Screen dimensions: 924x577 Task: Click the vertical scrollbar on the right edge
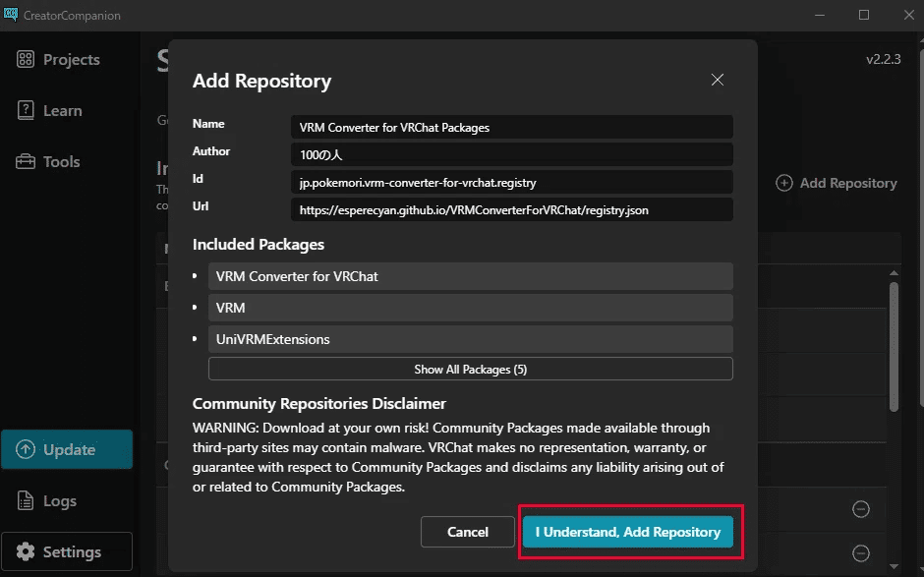893,344
